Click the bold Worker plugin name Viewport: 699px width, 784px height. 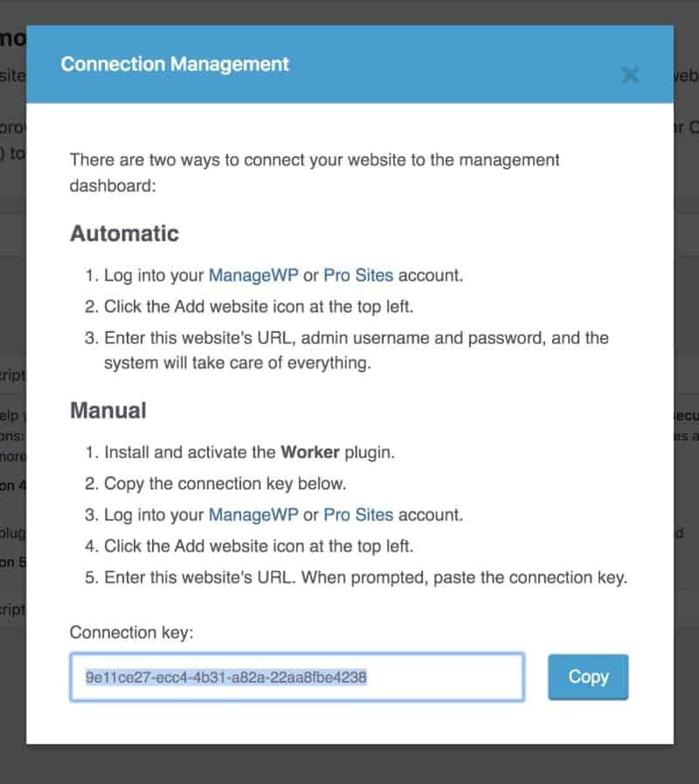[313, 453]
